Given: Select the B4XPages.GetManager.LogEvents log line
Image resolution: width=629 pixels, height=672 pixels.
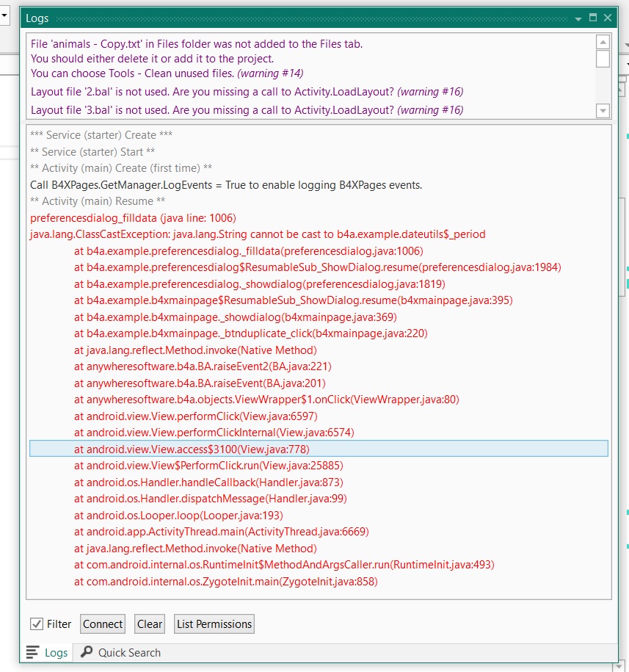Looking at the screenshot, I should tap(226, 185).
